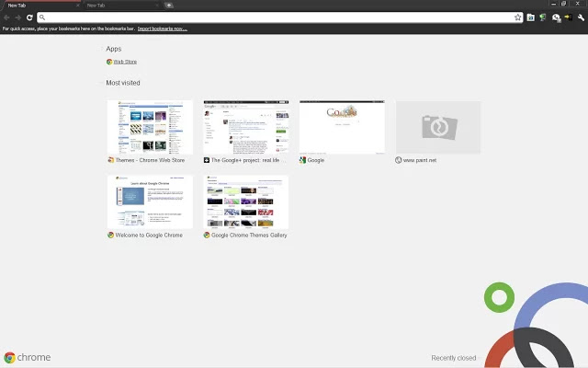The height and width of the screenshot is (368, 588).
Task: Click the globe favicon beside www.paint.net
Action: pos(398,160)
